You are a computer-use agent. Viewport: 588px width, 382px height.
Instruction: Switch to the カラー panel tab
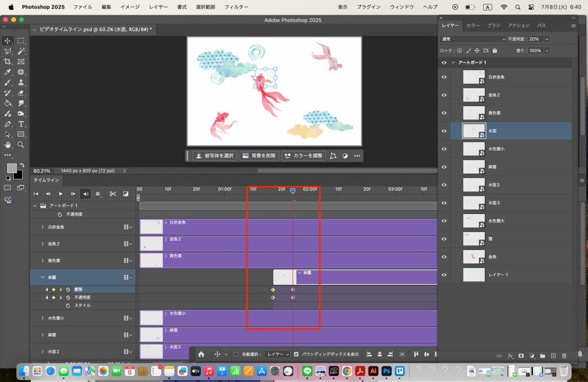pos(473,25)
